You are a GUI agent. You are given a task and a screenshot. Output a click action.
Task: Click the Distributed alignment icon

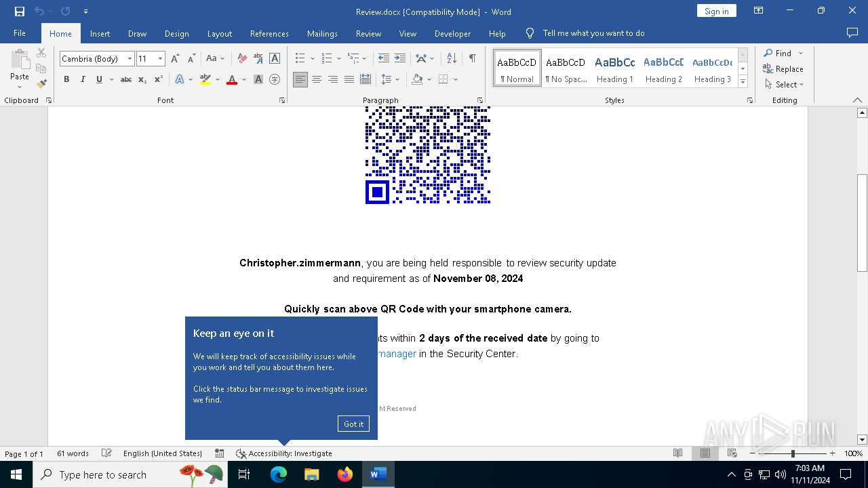coord(366,79)
